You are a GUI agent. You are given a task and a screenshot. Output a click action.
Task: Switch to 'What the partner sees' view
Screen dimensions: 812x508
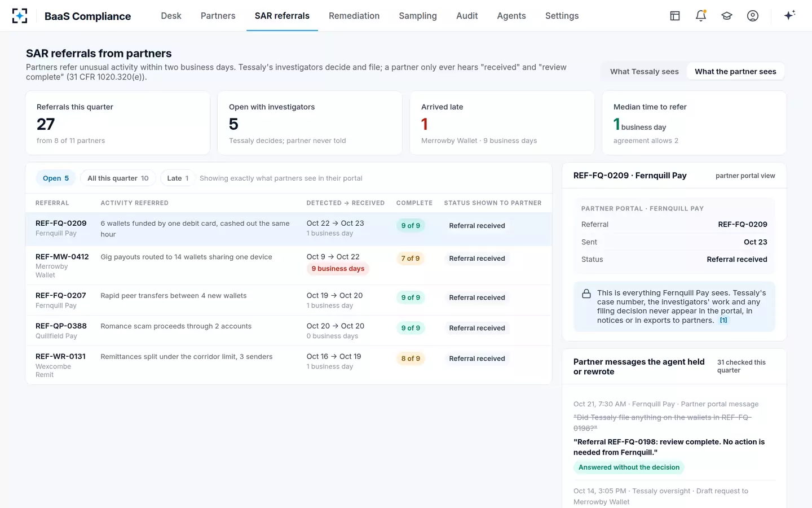pyautogui.click(x=735, y=71)
